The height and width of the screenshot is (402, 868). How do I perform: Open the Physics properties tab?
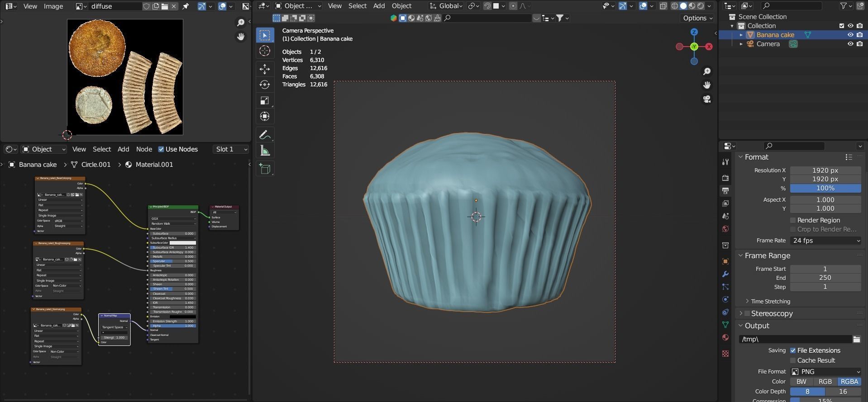click(x=725, y=299)
